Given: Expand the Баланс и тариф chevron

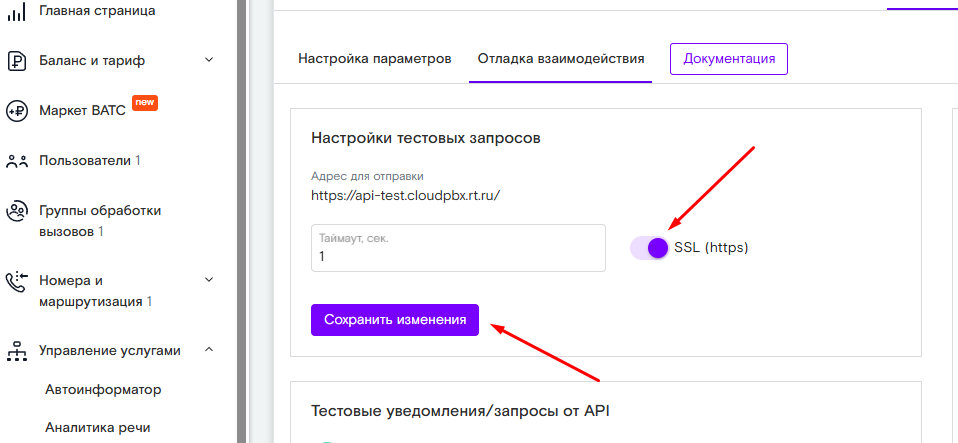Looking at the screenshot, I should (209, 60).
